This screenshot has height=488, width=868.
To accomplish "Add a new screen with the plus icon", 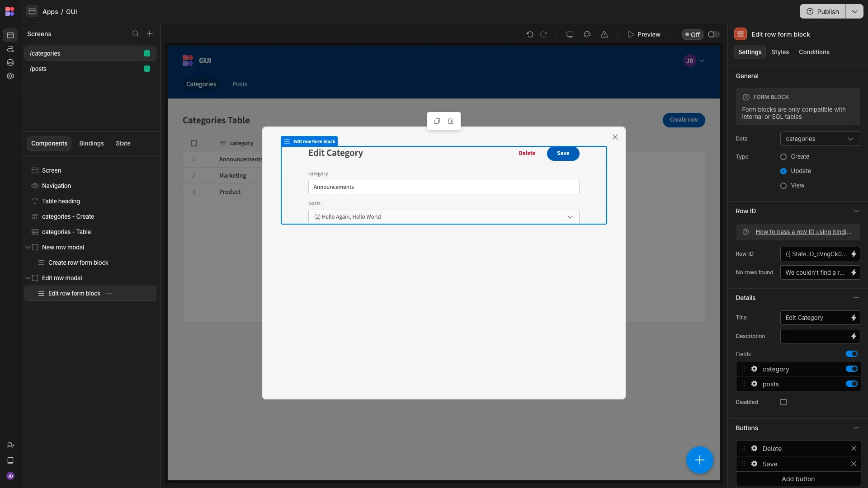I will (x=150, y=34).
